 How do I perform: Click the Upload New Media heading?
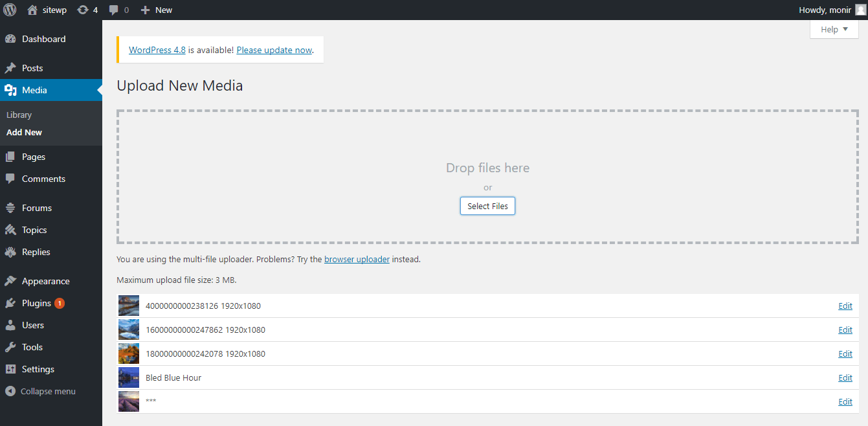(180, 85)
